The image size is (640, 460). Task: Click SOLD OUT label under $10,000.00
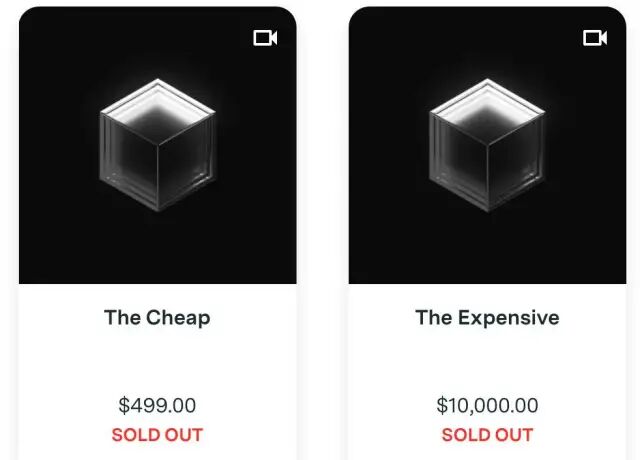tap(487, 435)
